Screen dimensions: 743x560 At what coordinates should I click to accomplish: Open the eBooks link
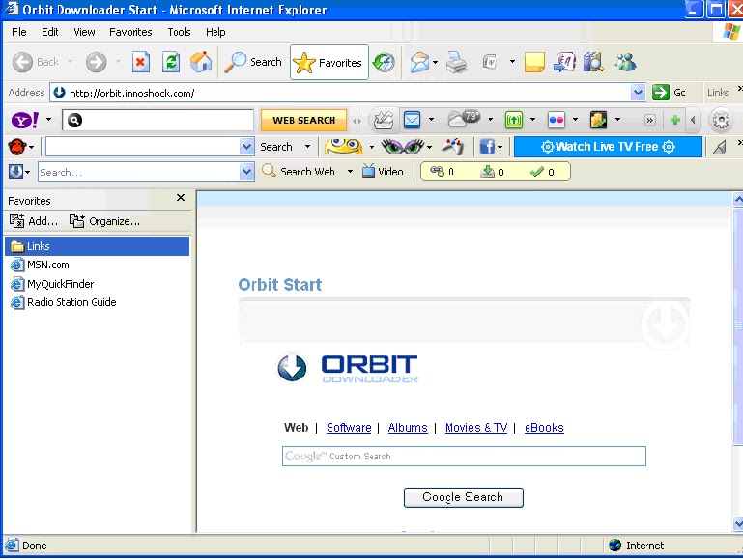(544, 428)
